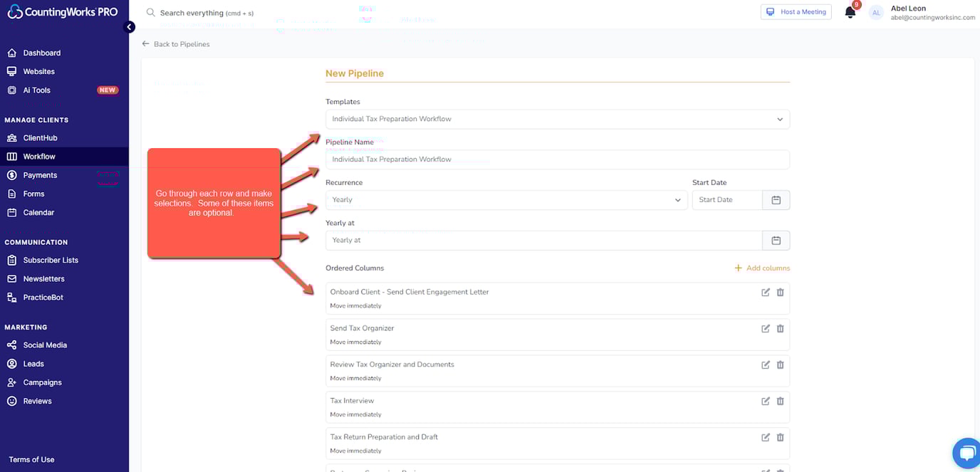The image size is (980, 472).
Task: Edit the Send Tax Organizer column
Action: tap(766, 328)
